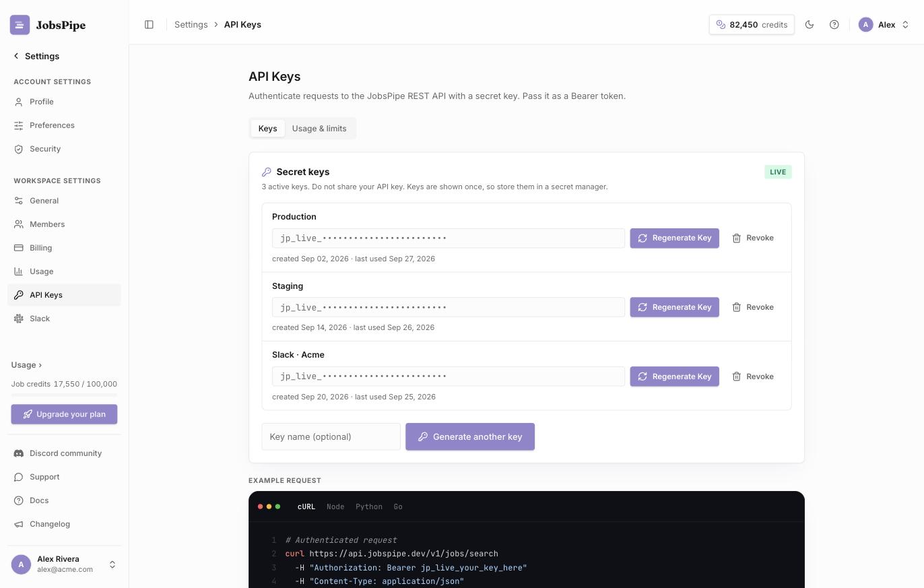Click the Production key field
This screenshot has width=924, height=588.
coord(449,238)
